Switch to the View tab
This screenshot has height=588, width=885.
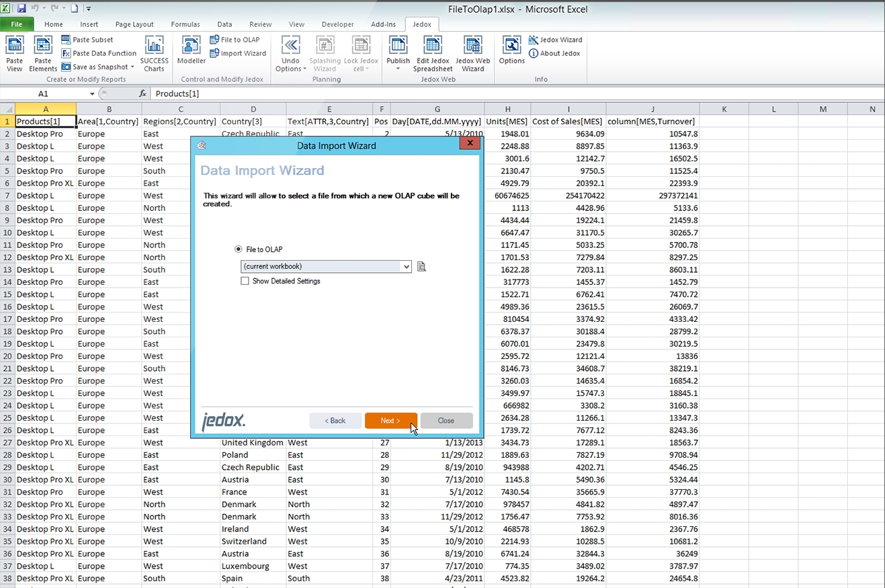(296, 24)
